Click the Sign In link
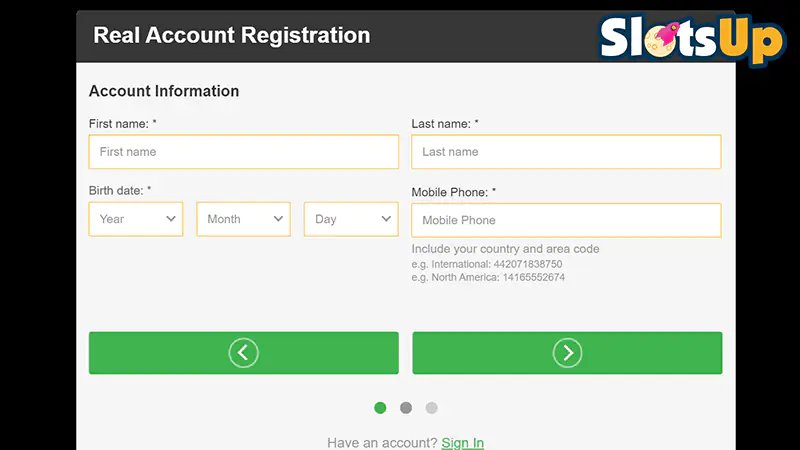Image resolution: width=800 pixels, height=450 pixels. tap(463, 442)
